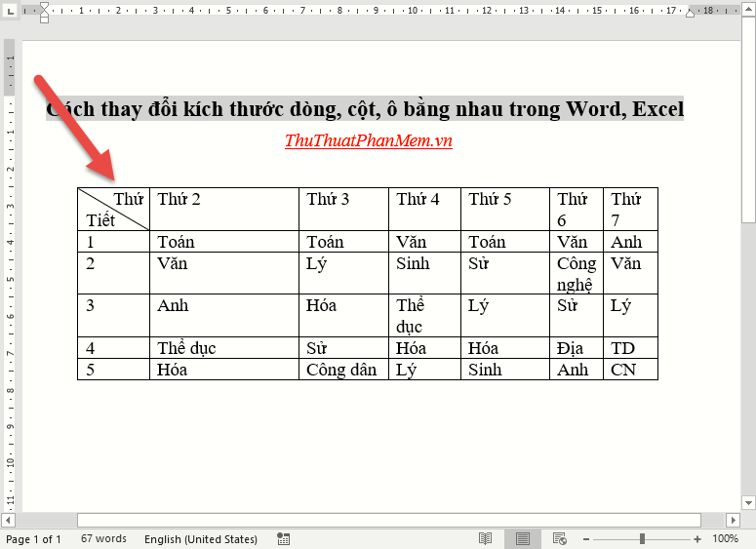Click Toán in row 1 under Thứ 2
The height and width of the screenshot is (549, 756).
tap(224, 242)
